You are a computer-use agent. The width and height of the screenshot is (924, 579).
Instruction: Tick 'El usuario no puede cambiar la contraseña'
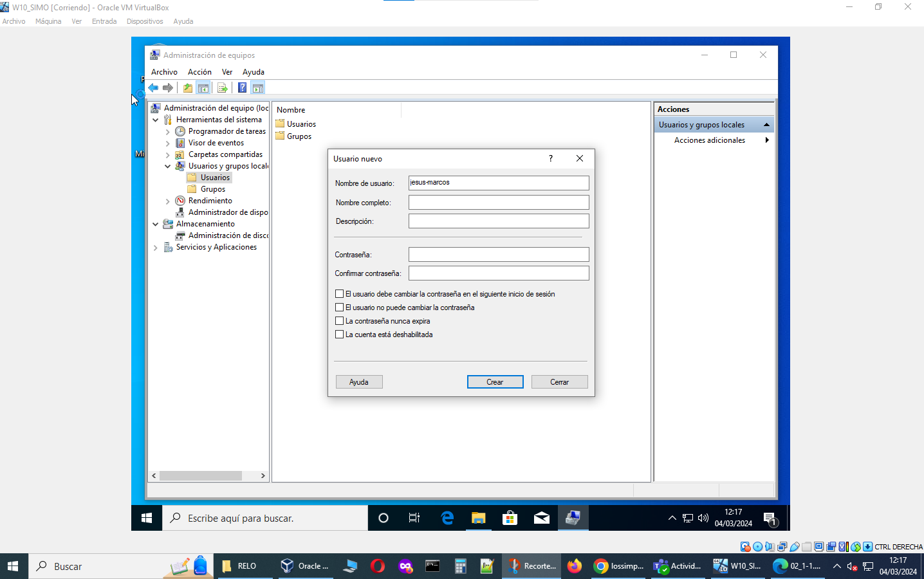click(340, 308)
